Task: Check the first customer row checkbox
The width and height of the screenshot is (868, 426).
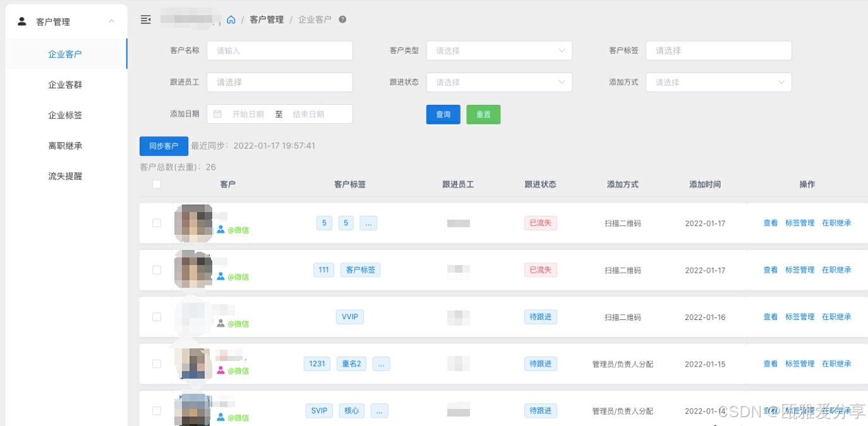Action: (156, 223)
